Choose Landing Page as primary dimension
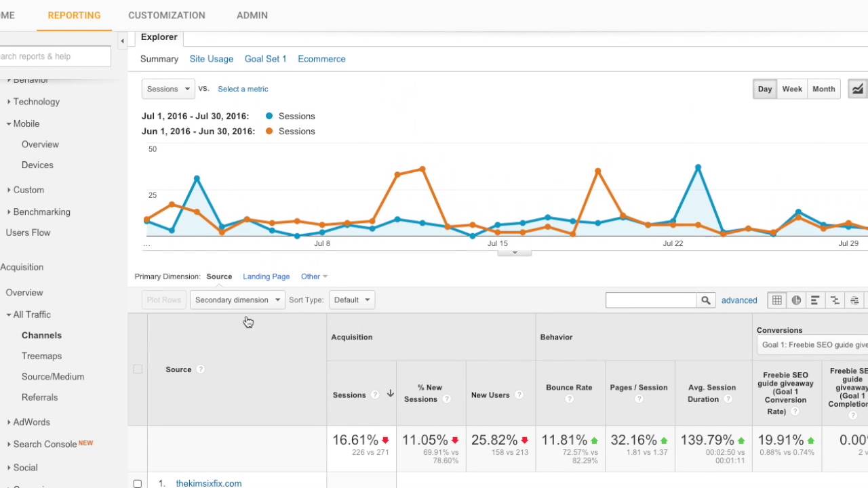Image resolution: width=868 pixels, height=488 pixels. coord(267,277)
